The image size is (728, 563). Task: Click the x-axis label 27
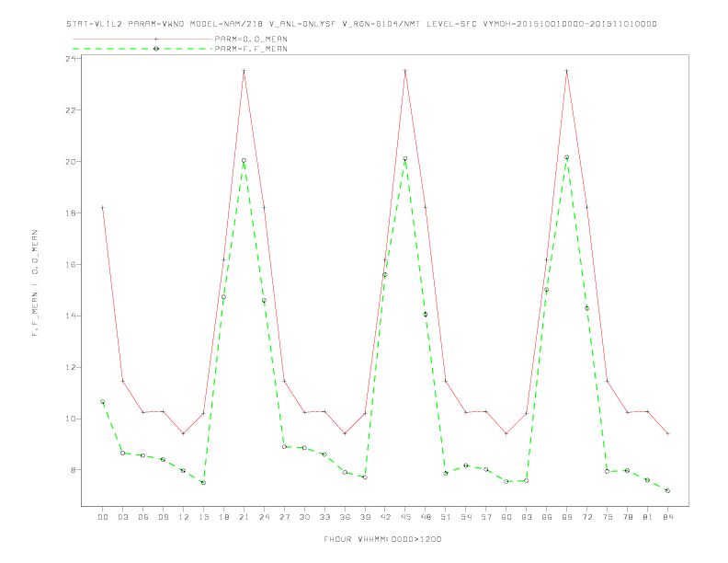click(x=284, y=517)
